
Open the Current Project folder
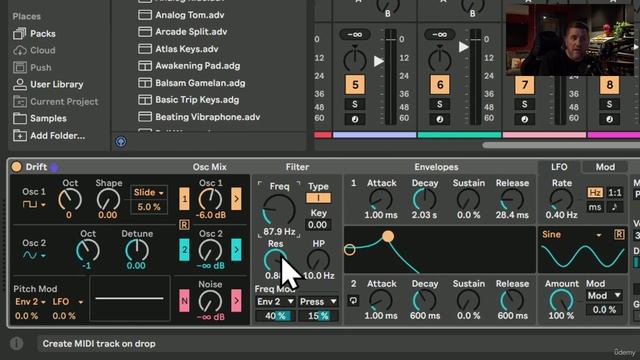click(x=56, y=101)
